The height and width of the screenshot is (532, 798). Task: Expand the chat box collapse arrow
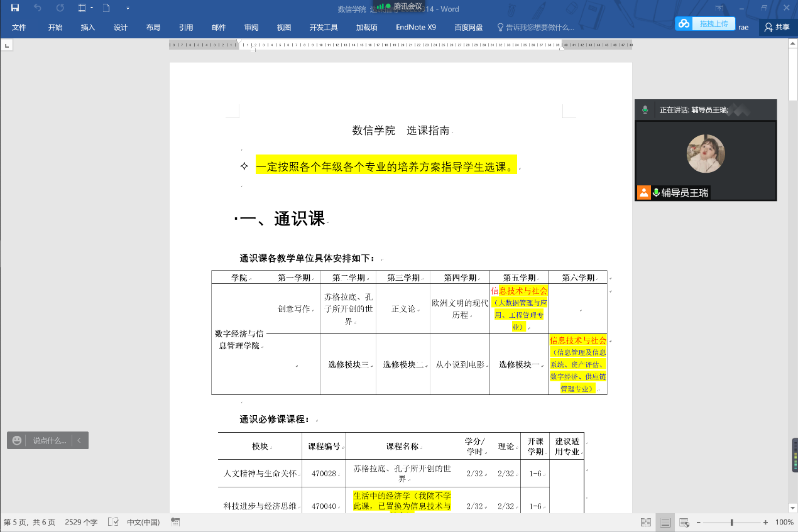point(79,440)
